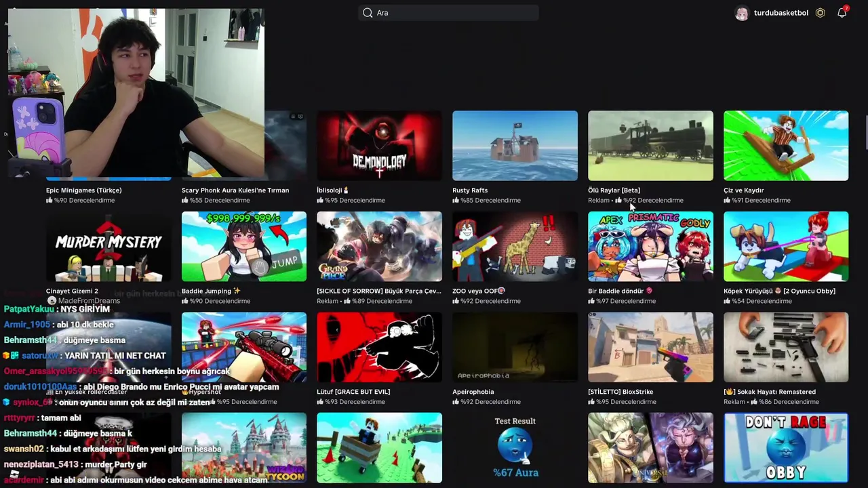Open the İblisoloji game thumbnail
Screen dimensions: 868x488
pyautogui.click(x=379, y=146)
